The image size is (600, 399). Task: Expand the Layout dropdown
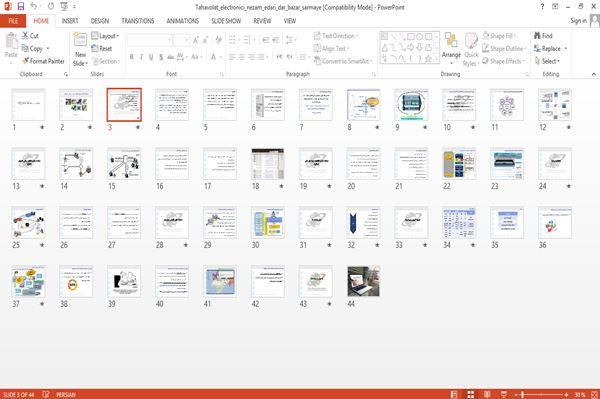(105, 36)
